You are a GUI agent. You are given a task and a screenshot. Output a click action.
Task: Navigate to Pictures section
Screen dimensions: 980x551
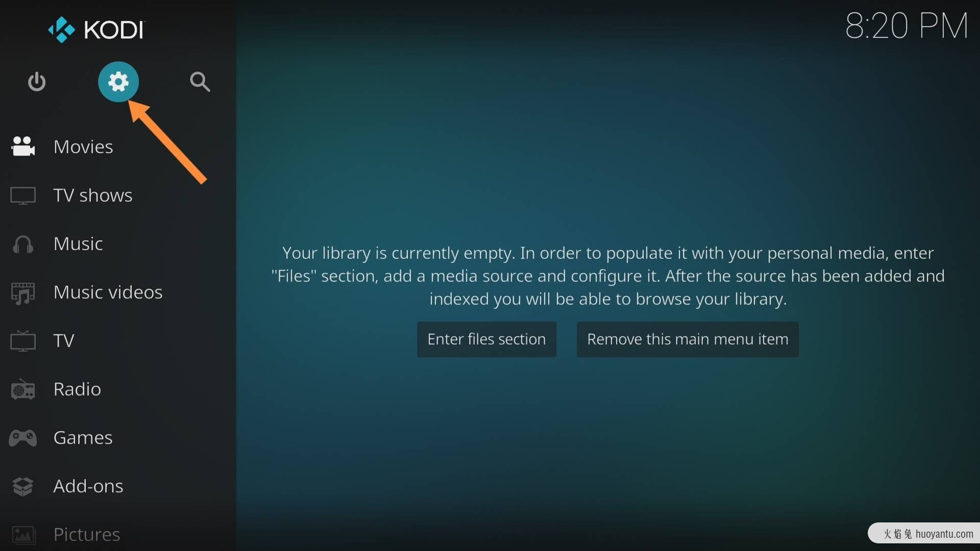[x=84, y=533]
